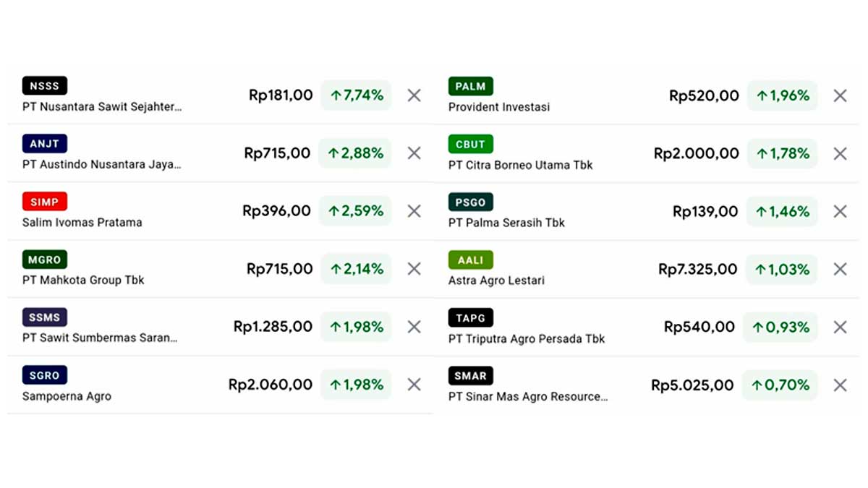
Task: Select the red SIMP ticker badge
Action: pos(45,202)
